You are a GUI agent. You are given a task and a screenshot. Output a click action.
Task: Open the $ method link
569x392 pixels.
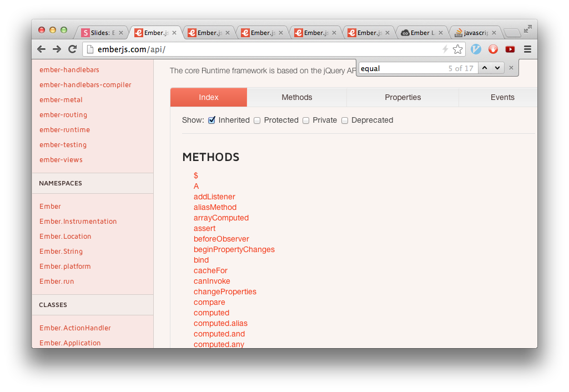click(x=196, y=175)
